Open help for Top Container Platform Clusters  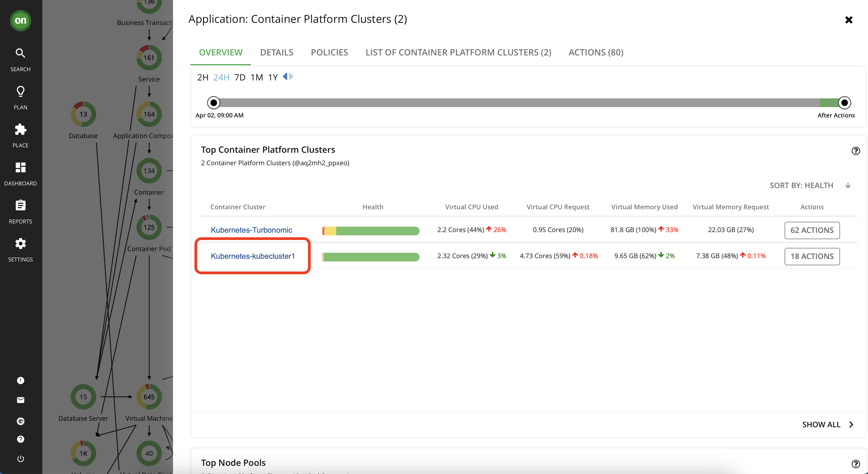(x=856, y=151)
